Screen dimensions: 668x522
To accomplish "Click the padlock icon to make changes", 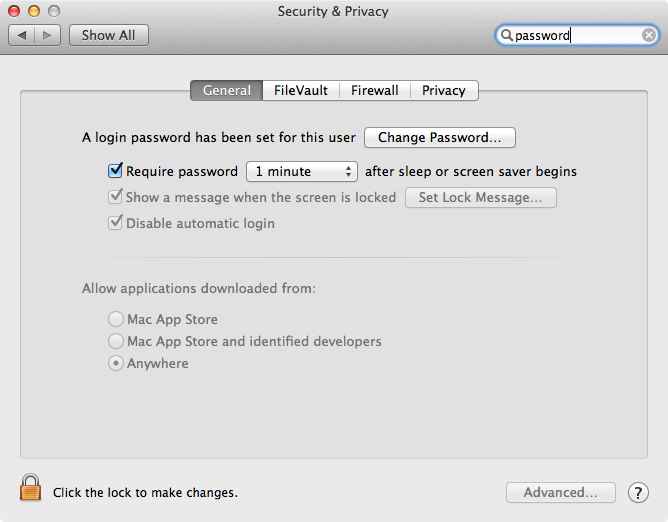I will (31, 488).
